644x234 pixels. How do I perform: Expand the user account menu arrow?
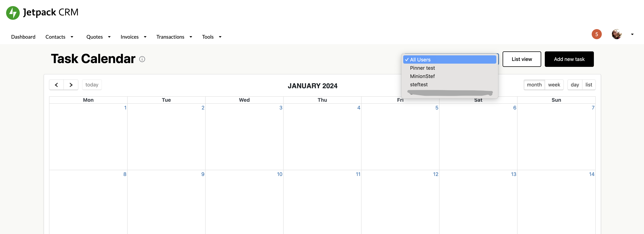(632, 34)
